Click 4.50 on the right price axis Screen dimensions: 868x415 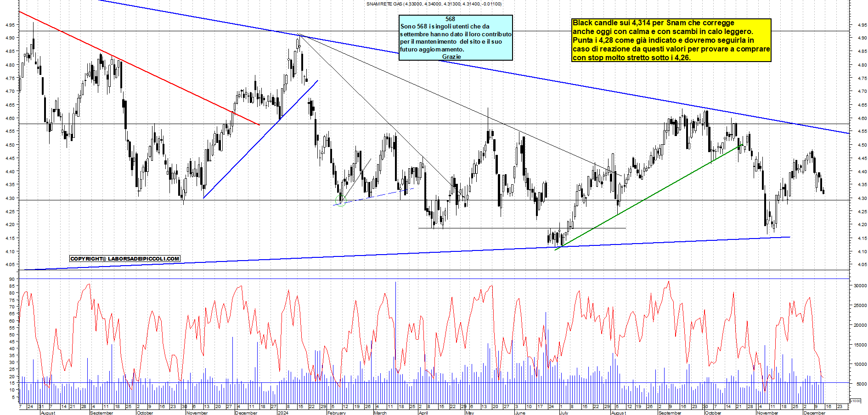tap(862, 145)
